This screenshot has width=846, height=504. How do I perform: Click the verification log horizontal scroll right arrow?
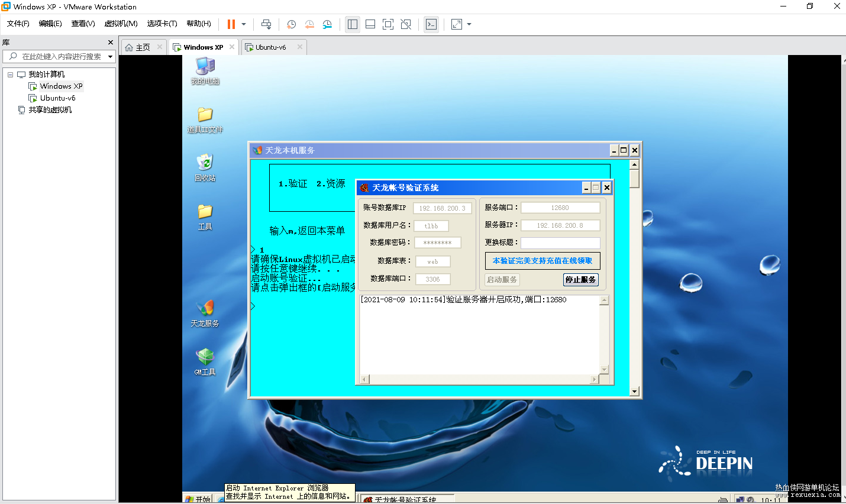click(x=595, y=379)
